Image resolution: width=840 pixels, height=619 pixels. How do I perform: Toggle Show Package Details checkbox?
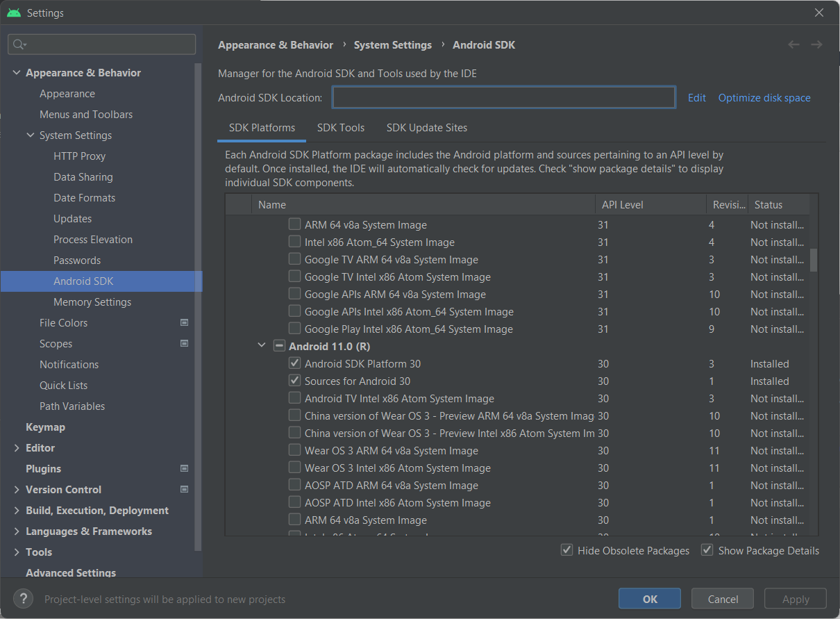(707, 550)
